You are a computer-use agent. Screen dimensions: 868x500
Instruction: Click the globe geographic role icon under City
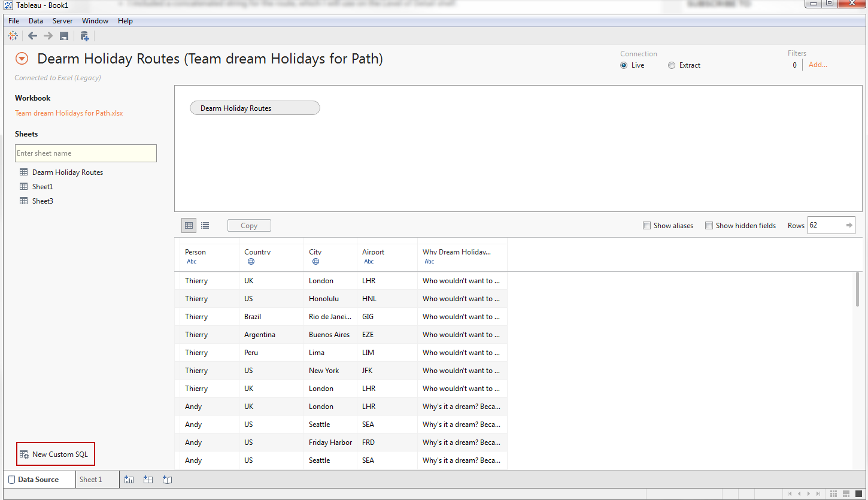[315, 262]
